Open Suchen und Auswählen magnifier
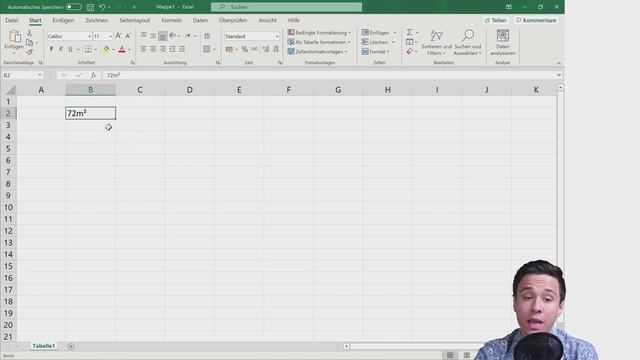This screenshot has height=360, width=640. coord(468,42)
